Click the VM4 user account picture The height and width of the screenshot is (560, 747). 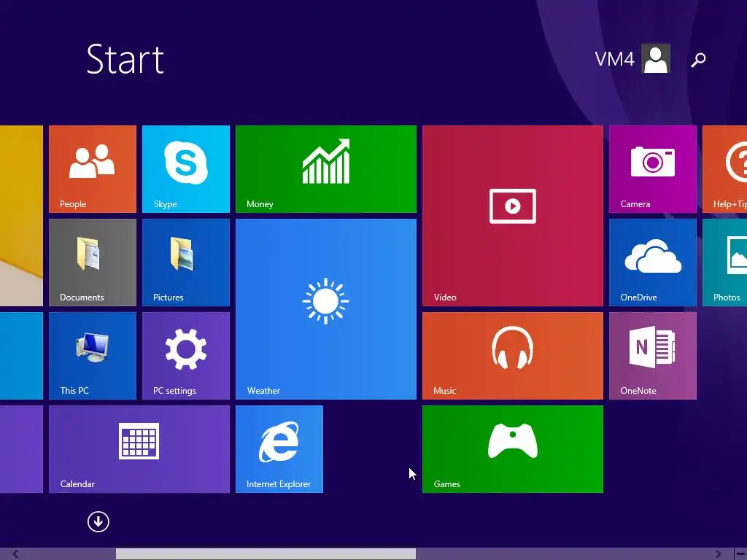[656, 58]
